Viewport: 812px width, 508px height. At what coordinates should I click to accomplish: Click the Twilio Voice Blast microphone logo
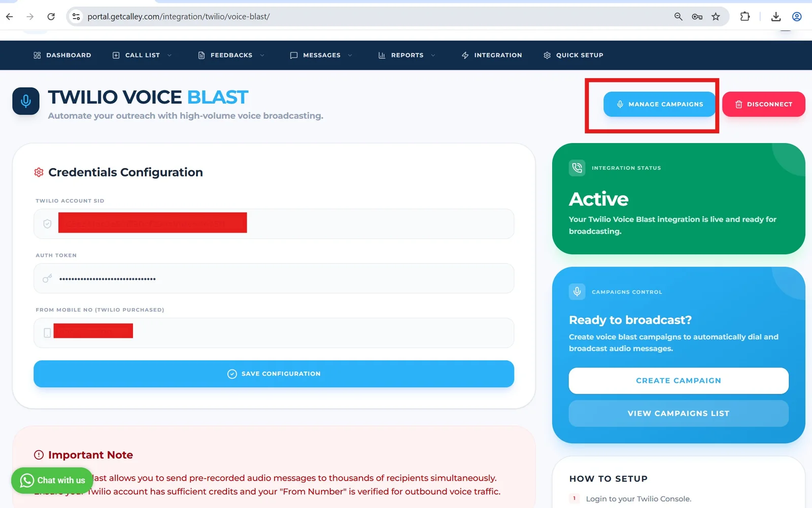coord(26,101)
